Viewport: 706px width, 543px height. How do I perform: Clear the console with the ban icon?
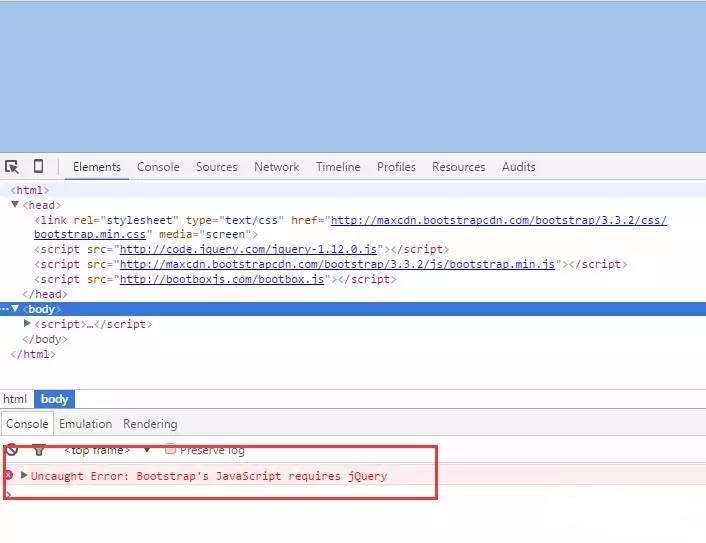point(12,451)
